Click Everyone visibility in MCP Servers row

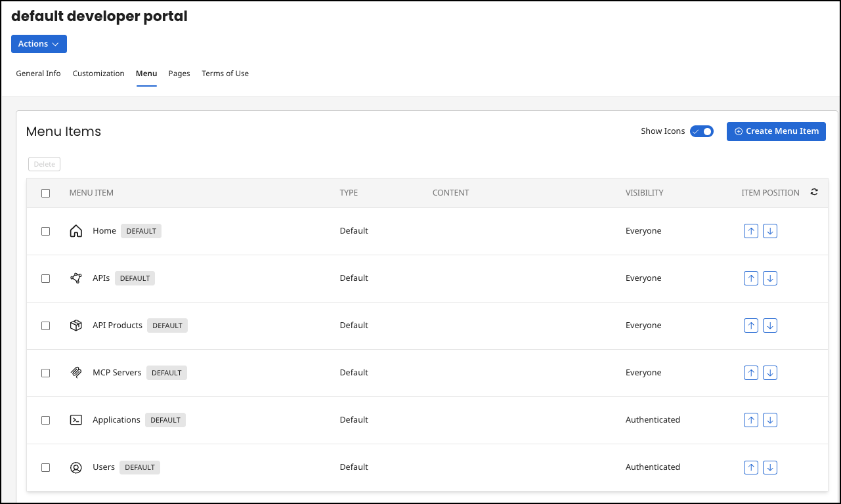[x=643, y=373]
